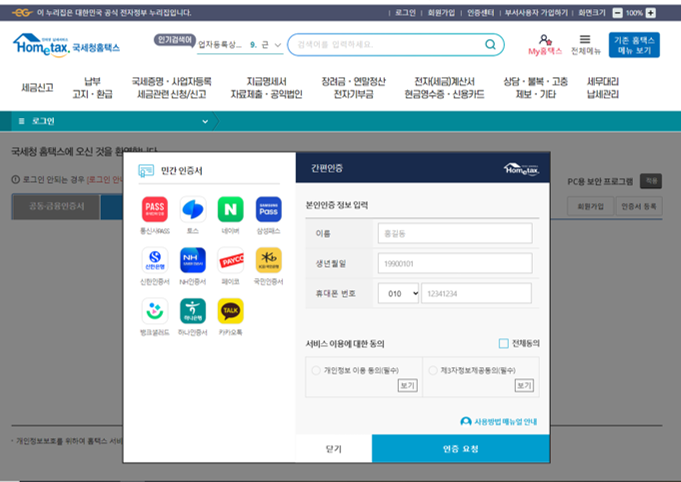Click 부서사용자 가입하기 link
Viewport: 681px width, 482px height.
pos(536,13)
